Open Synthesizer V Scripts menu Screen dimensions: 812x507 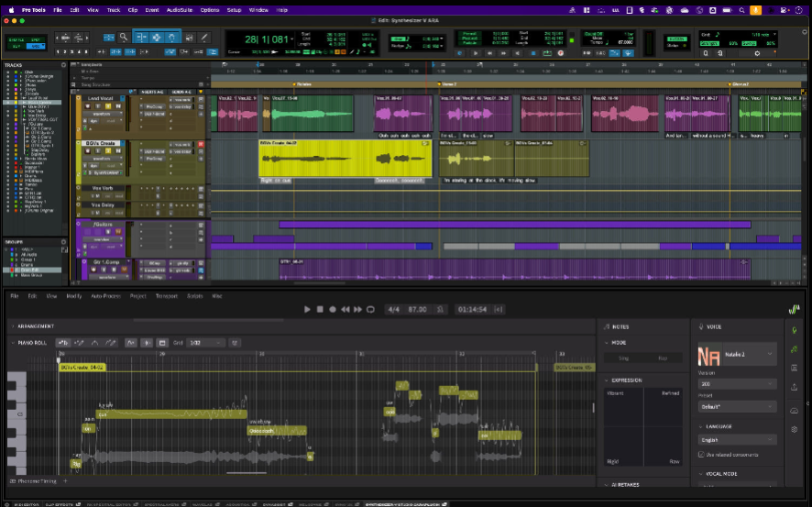[x=194, y=296]
